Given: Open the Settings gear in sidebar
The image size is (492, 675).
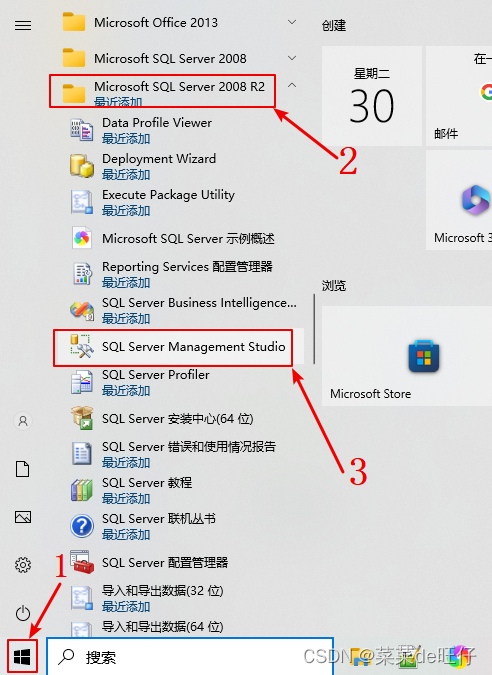Looking at the screenshot, I should 23,565.
